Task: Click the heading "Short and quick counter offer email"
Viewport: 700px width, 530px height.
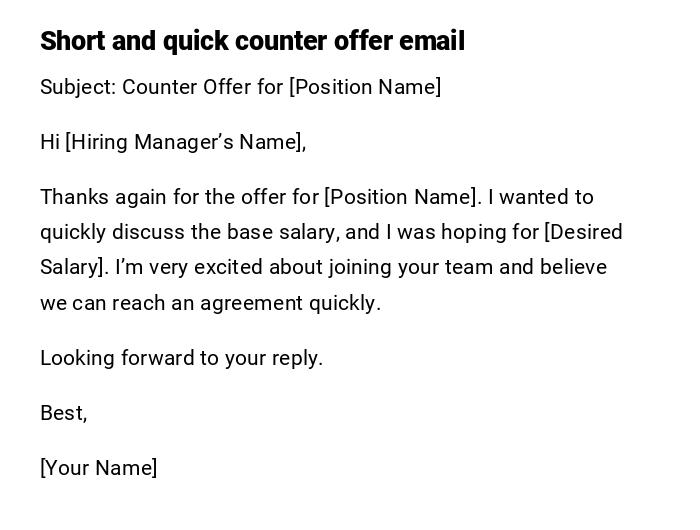Action: click(252, 41)
